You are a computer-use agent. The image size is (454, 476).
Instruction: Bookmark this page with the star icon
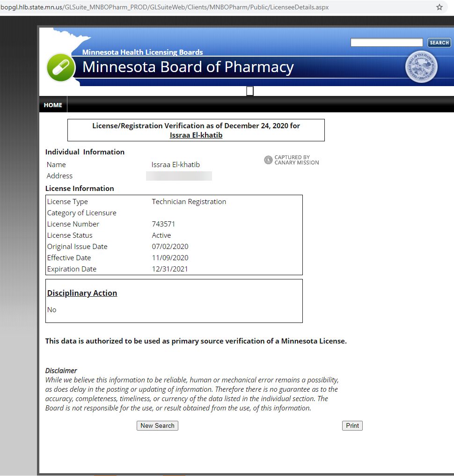click(439, 7)
